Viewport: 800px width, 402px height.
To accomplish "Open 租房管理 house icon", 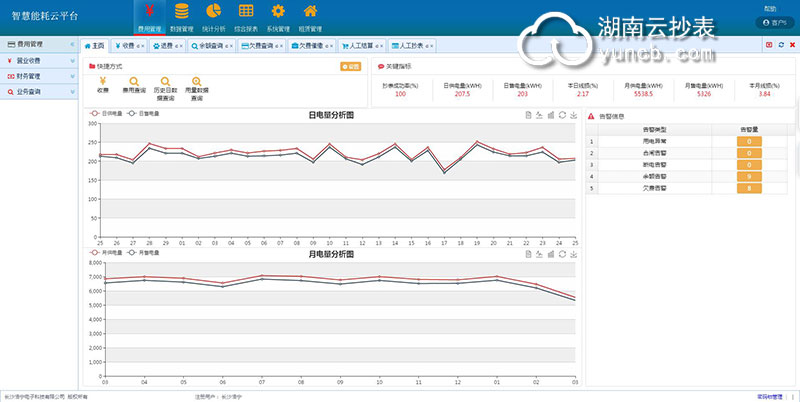I will pyautogui.click(x=310, y=11).
